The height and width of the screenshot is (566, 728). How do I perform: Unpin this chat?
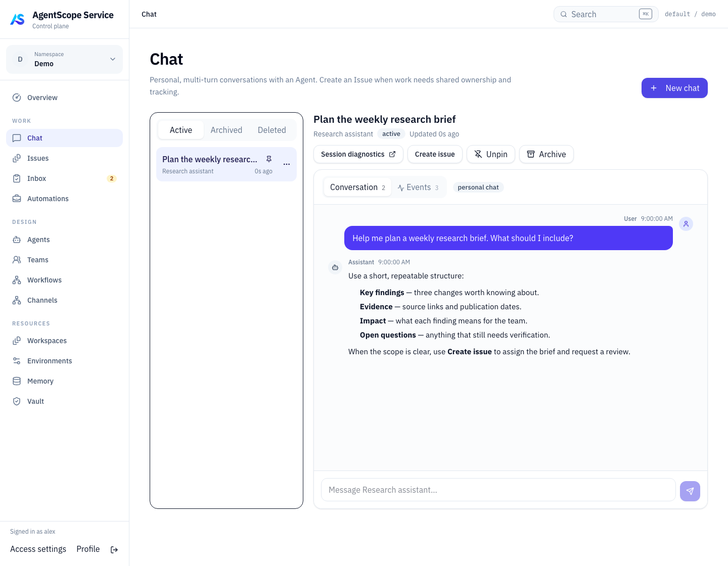click(x=491, y=154)
